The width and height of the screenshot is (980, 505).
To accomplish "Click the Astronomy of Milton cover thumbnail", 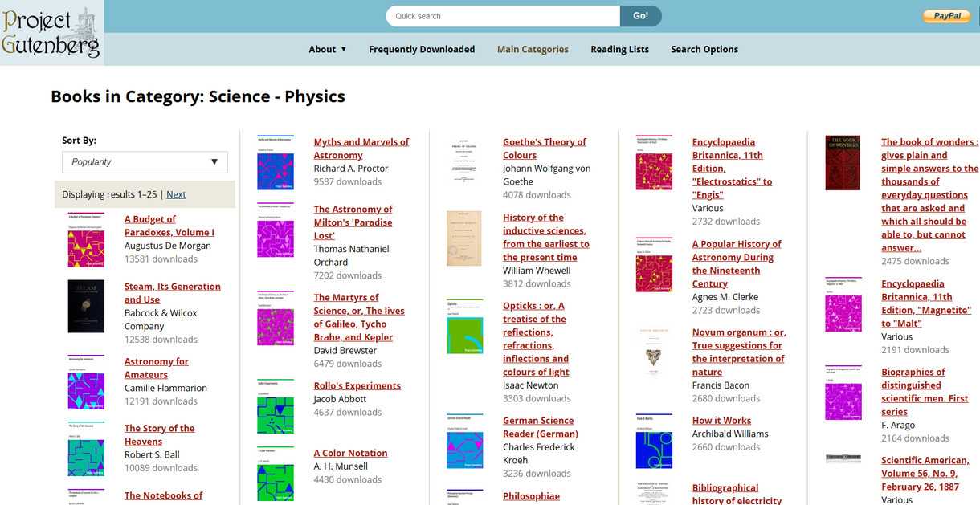I will pos(276,230).
